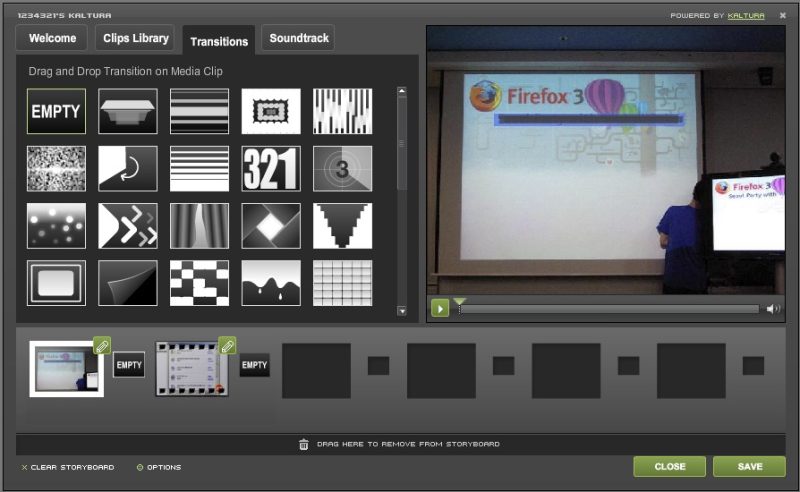Select the film countdown circle transition
Image resolution: width=800 pixels, height=492 pixels.
(342, 168)
